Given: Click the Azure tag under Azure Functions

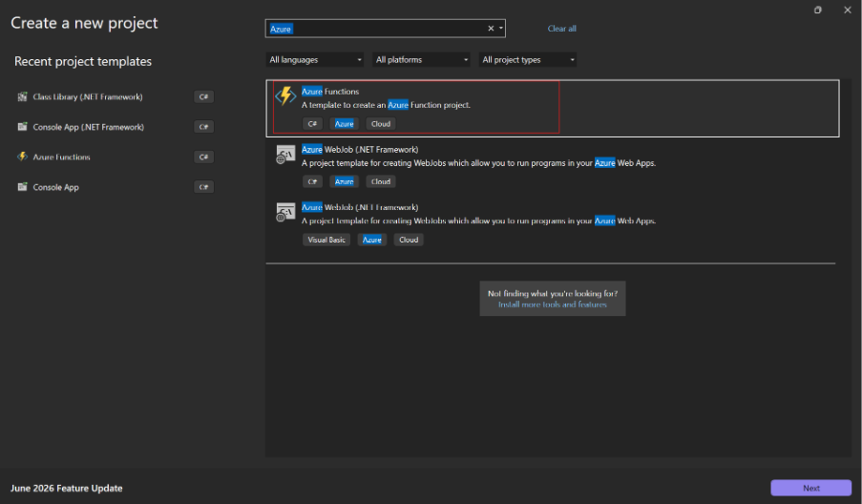Looking at the screenshot, I should point(345,124).
